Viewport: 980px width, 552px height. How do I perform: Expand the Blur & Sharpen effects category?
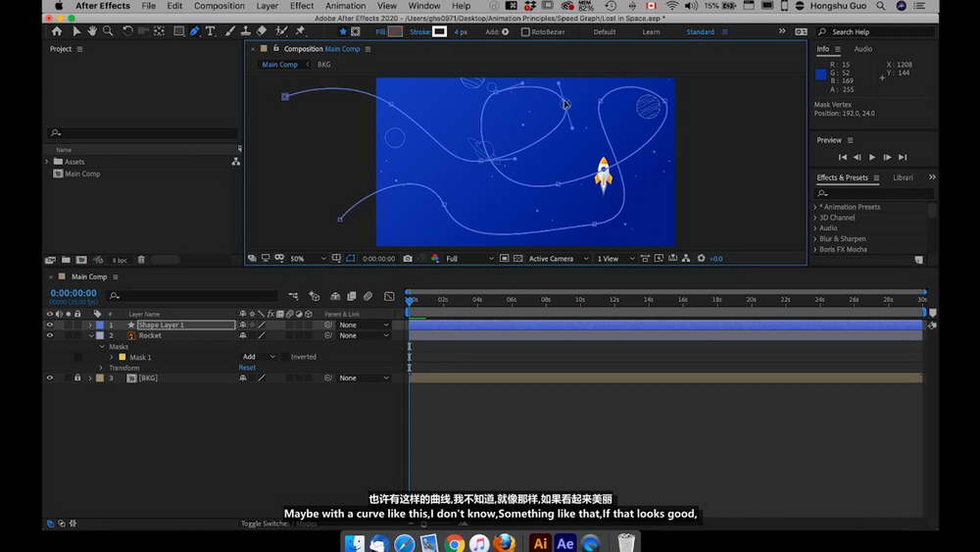click(x=815, y=239)
